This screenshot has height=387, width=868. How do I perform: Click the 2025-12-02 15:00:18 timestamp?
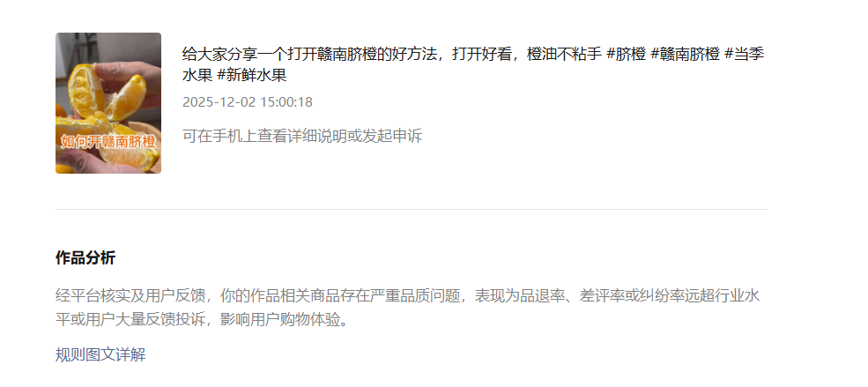248,102
